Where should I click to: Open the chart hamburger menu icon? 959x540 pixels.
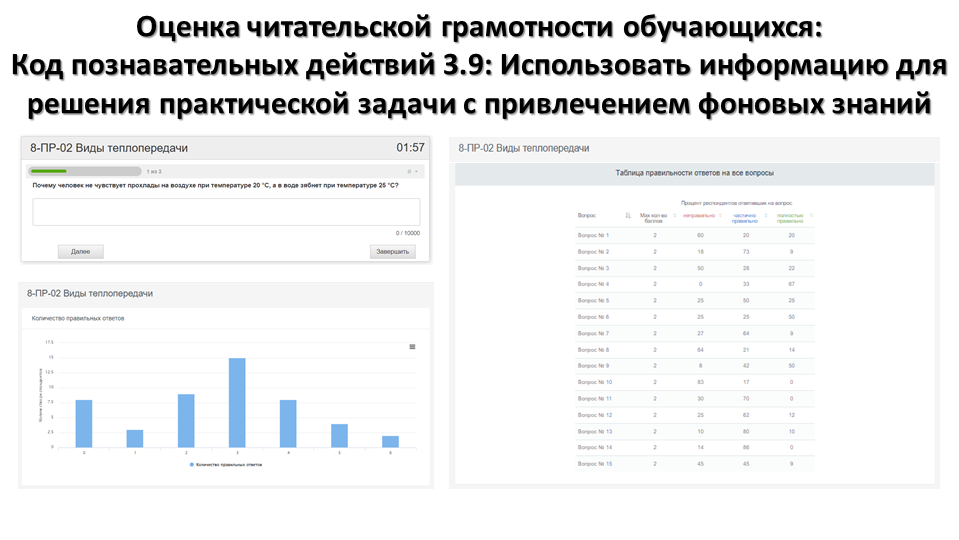point(412,347)
